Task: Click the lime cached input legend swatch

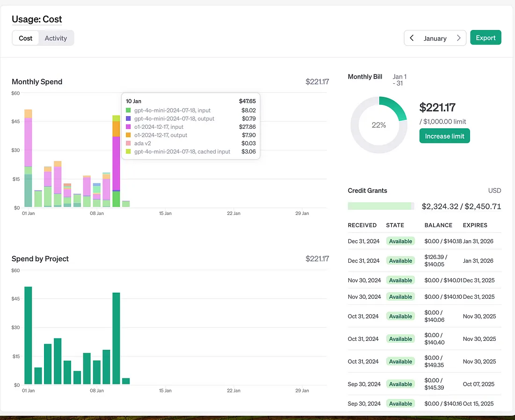Action: [128, 151]
